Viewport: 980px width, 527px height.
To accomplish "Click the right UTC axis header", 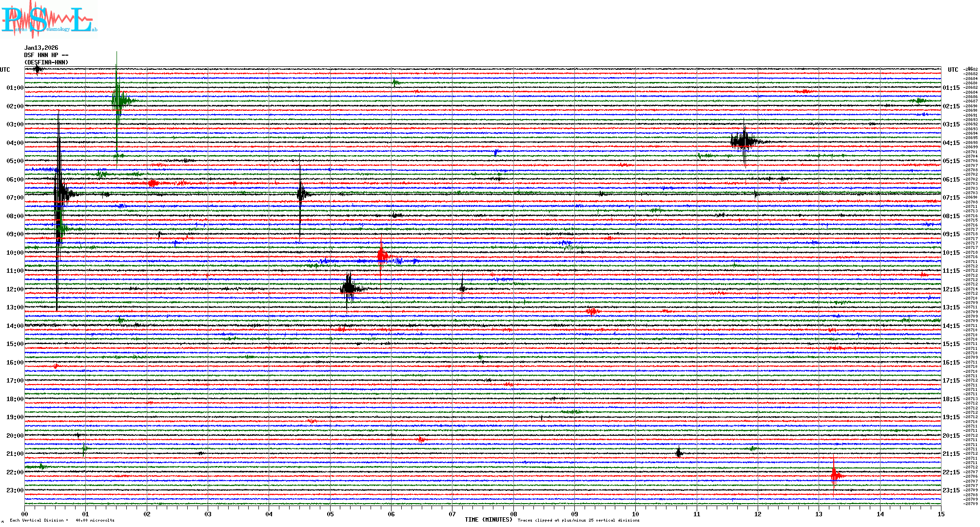I will [x=953, y=70].
